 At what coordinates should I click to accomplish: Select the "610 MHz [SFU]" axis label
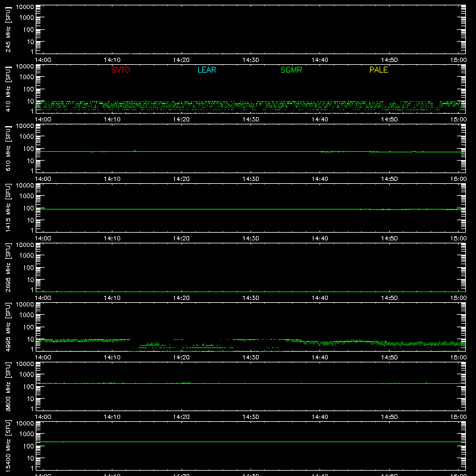point(8,148)
